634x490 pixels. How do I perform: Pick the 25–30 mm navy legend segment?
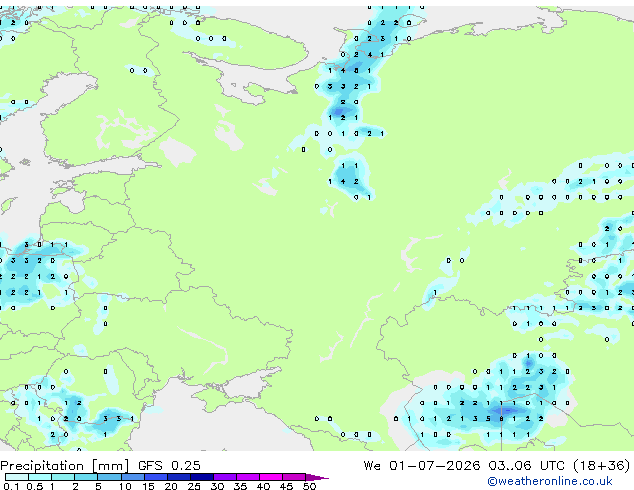point(202,477)
